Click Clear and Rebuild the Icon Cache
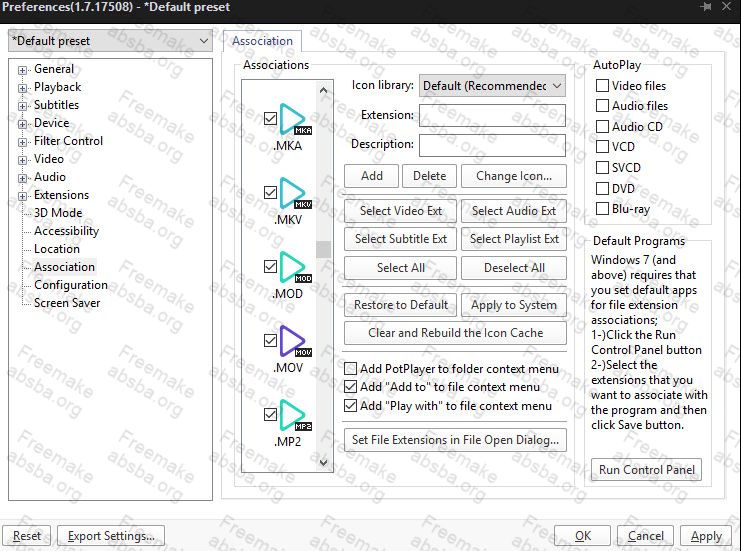This screenshot has width=741, height=551. coord(455,333)
